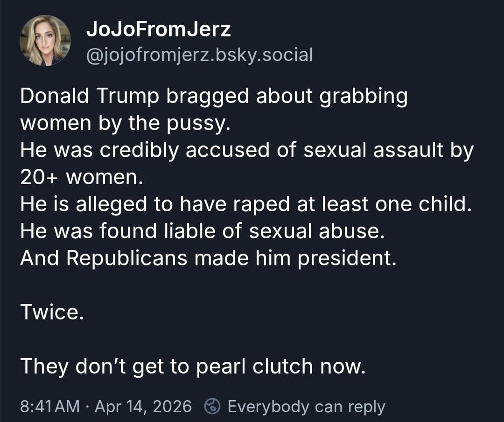Click the line starting "He was credibly accused"

coord(247,151)
